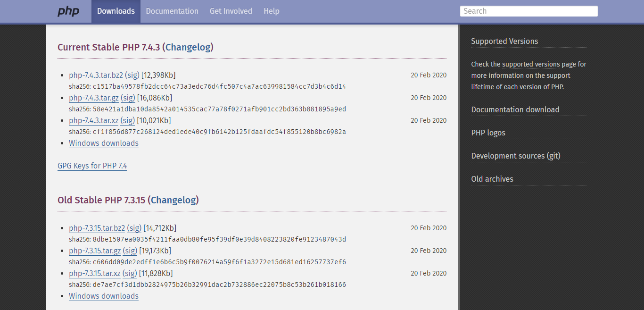Open the Help menu item
Image resolution: width=644 pixels, height=310 pixels.
pos(272,11)
